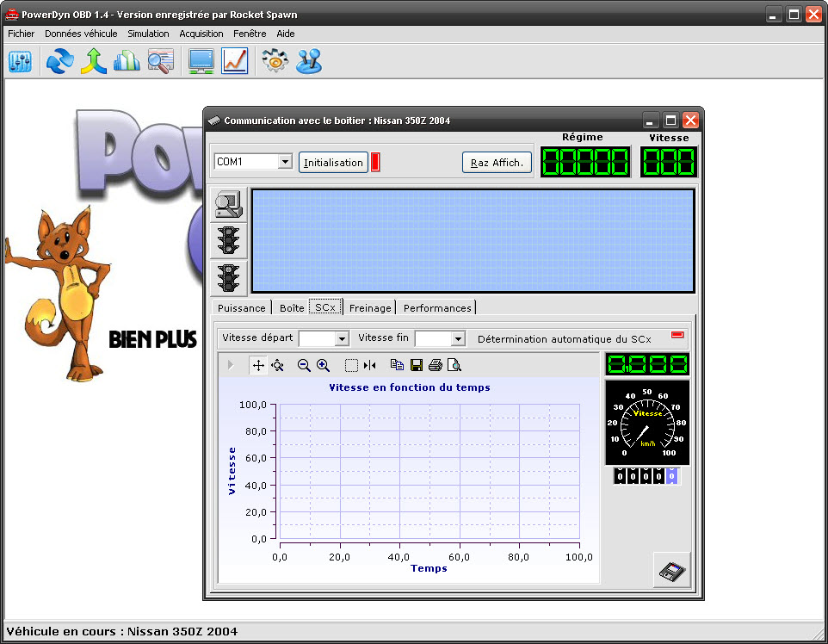
Task: Open the Acquisition menu
Action: (201, 34)
